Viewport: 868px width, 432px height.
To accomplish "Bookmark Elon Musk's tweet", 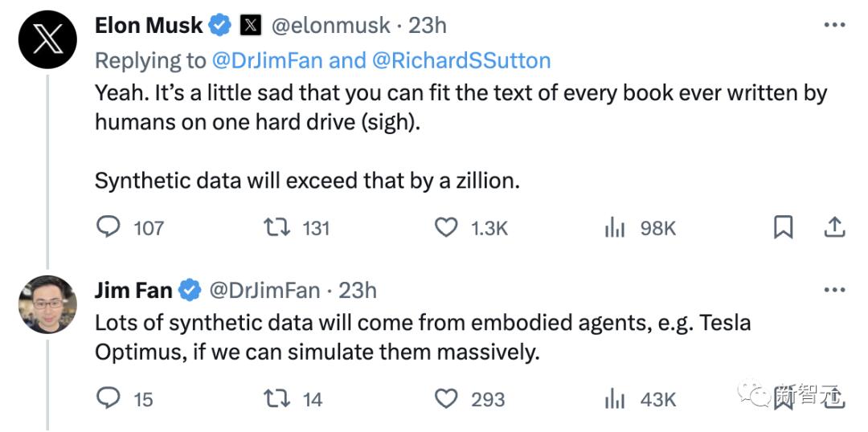I will tap(783, 228).
